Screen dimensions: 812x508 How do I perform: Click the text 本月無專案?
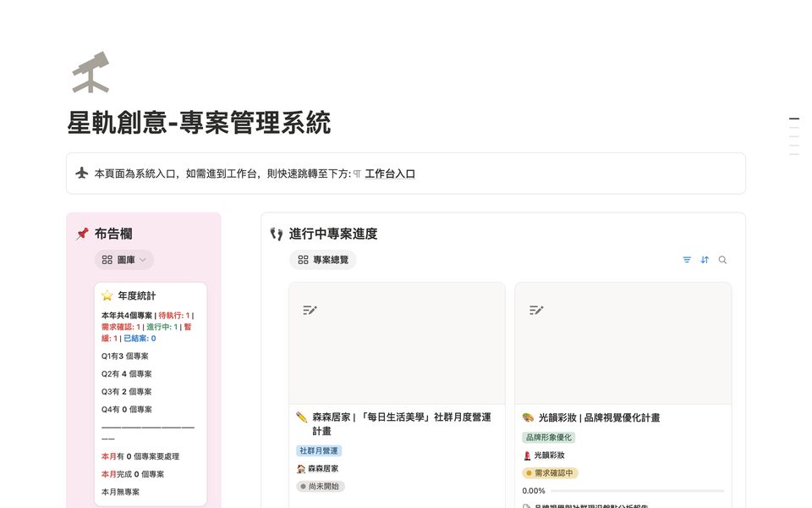tap(121, 492)
